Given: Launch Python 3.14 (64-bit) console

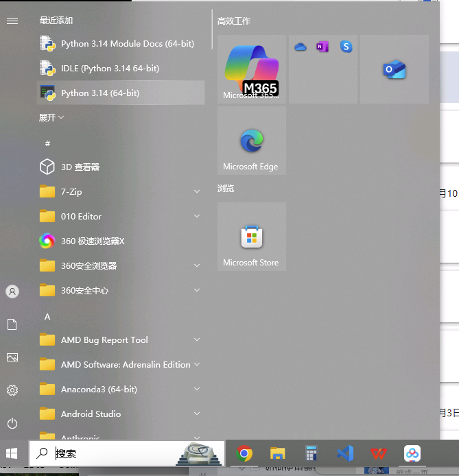Looking at the screenshot, I should pyautogui.click(x=121, y=93).
